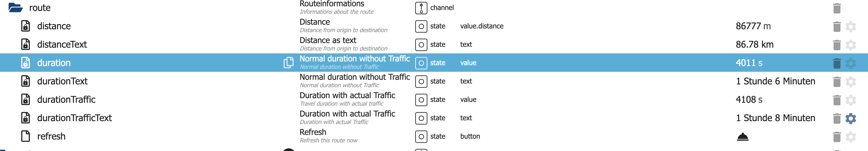Copy the duration object ID
Viewport: 868px width, 151px height.
[288, 63]
